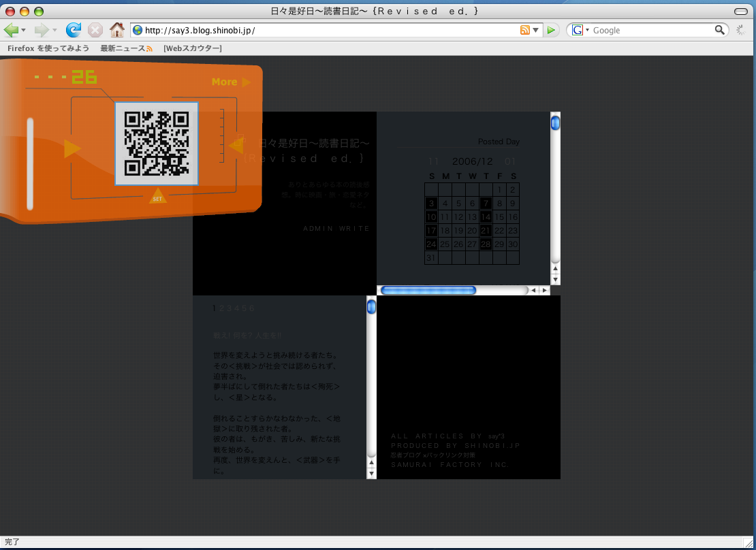This screenshot has width=756, height=550.
Task: Reload the page with the refresh icon
Action: (x=74, y=30)
